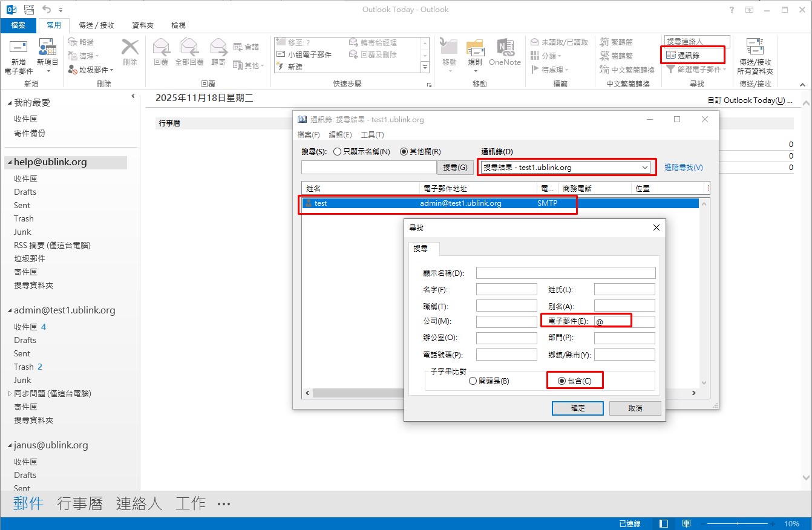Click the Reply (回覆) icon

pyautogui.click(x=161, y=50)
